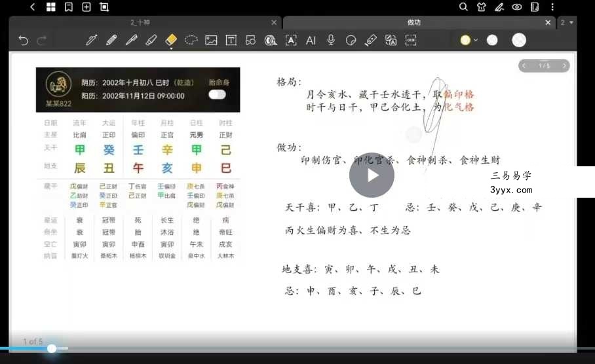This screenshot has height=364, width=595.
Task: Redo the last action
Action: click(x=42, y=40)
